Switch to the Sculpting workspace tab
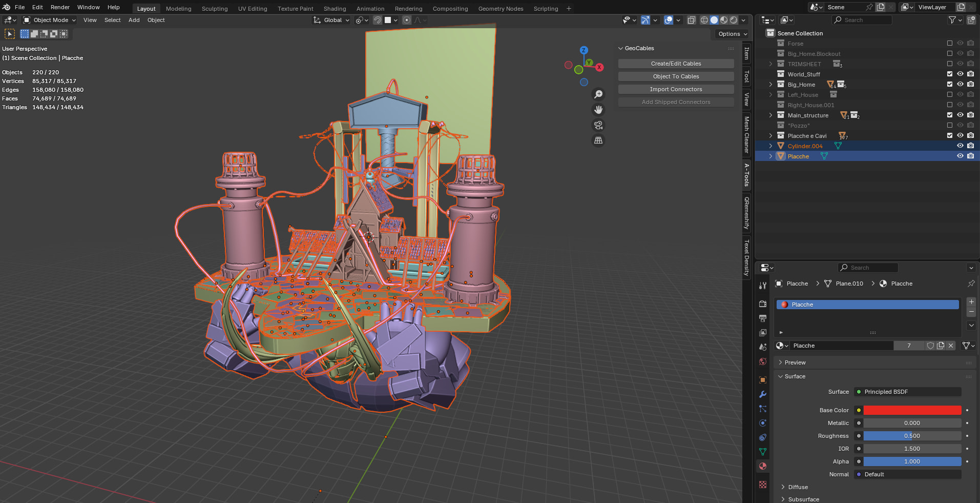 tap(214, 9)
